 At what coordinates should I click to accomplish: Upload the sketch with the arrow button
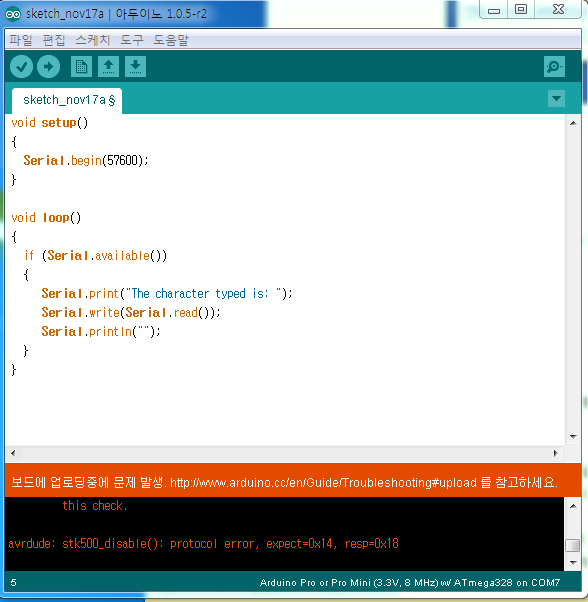coord(48,67)
